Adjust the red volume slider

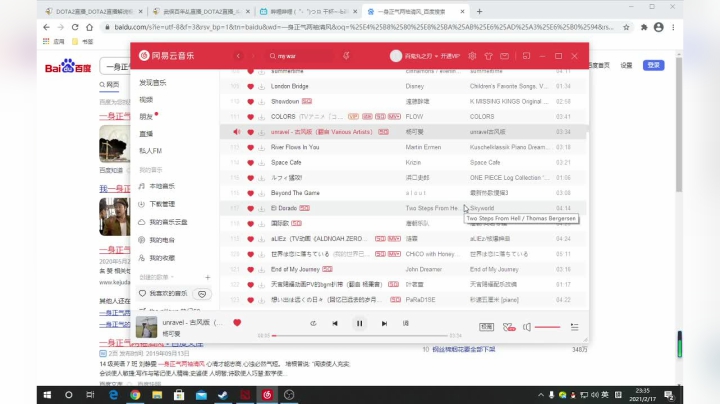tap(547, 327)
